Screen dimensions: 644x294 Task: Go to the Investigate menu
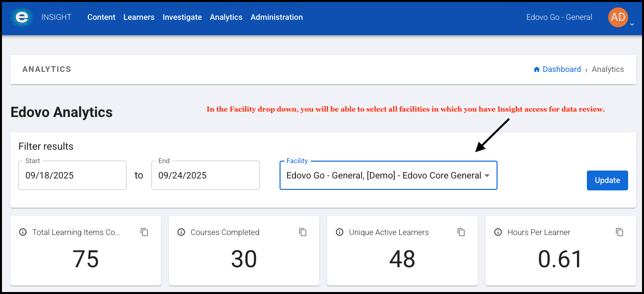(182, 17)
